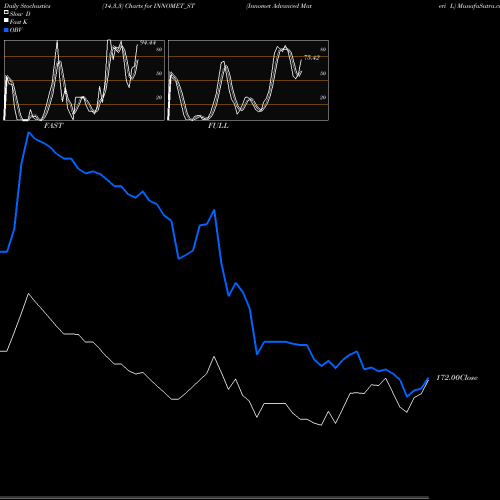Image resolution: width=500 pixels, height=500 pixels.
Task: Click the blue OBV line peak
Action: (x=29, y=133)
